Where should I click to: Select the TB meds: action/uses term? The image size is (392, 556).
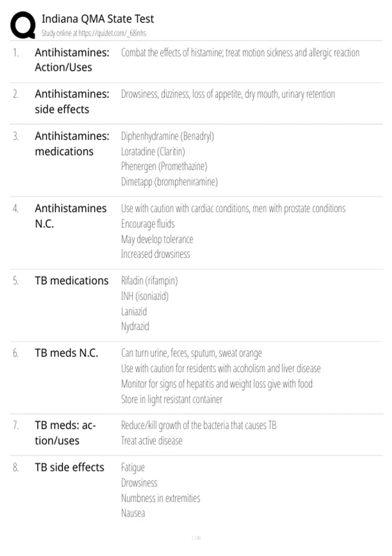[65, 433]
